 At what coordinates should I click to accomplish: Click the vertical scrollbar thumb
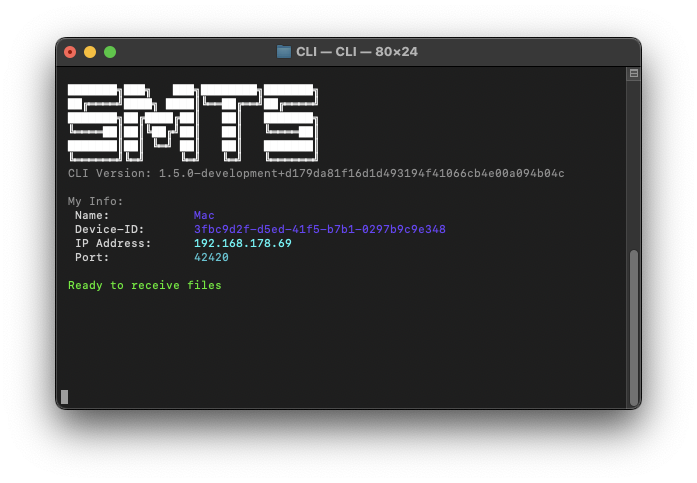pos(633,327)
